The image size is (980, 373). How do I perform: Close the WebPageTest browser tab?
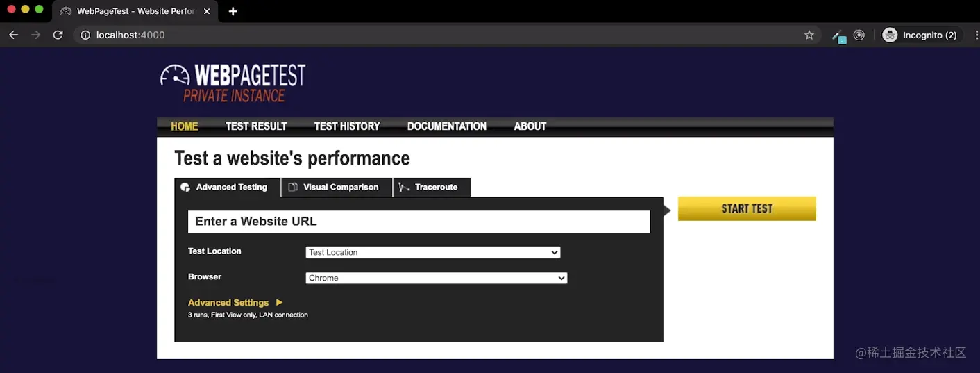(x=207, y=11)
